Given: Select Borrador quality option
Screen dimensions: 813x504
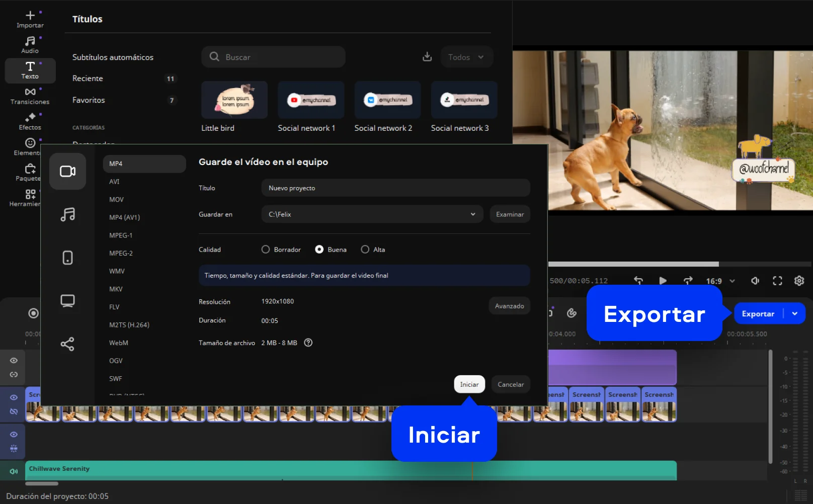Looking at the screenshot, I should click(266, 249).
